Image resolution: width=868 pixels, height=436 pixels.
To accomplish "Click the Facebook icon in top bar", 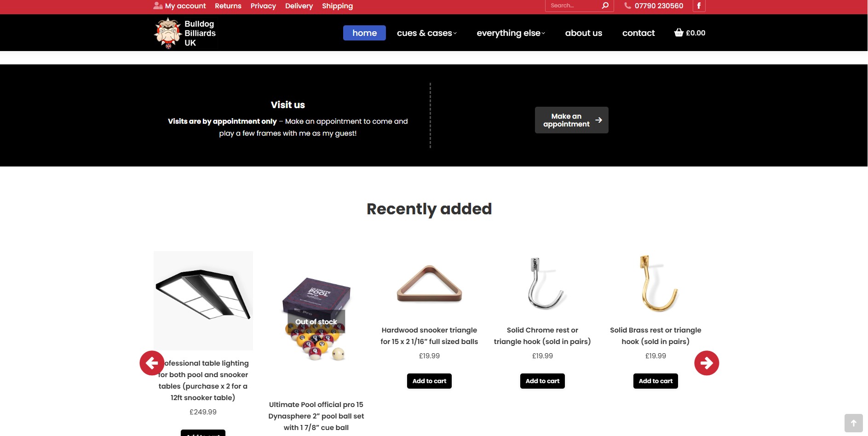I will point(699,6).
